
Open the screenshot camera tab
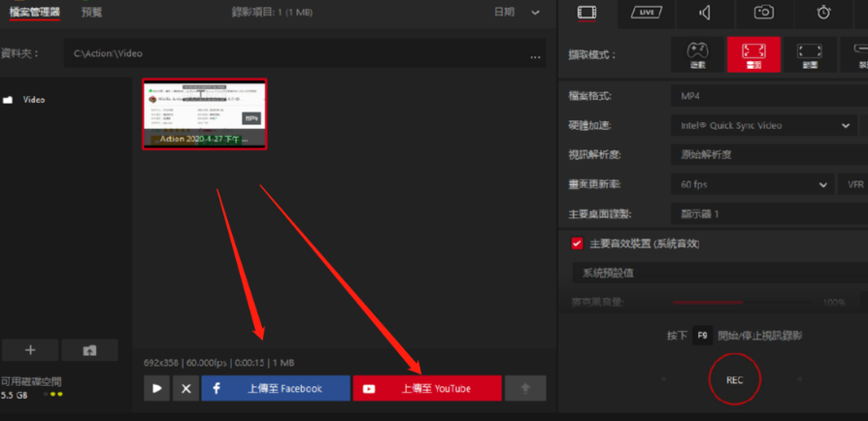click(764, 13)
